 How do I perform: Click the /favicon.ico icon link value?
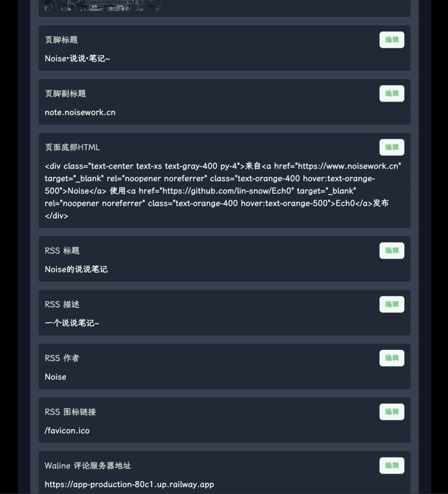[x=67, y=430]
